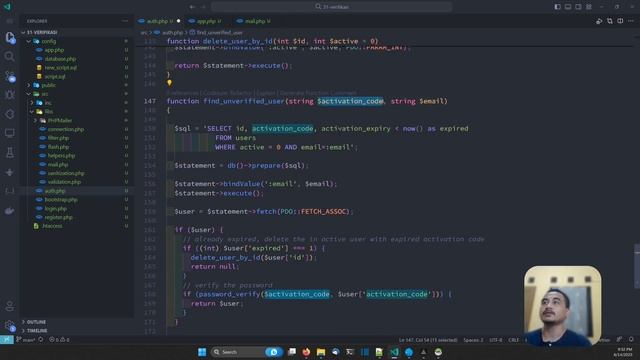Toggle panel layout button
This screenshot has width=640, height=360.
point(568,7)
